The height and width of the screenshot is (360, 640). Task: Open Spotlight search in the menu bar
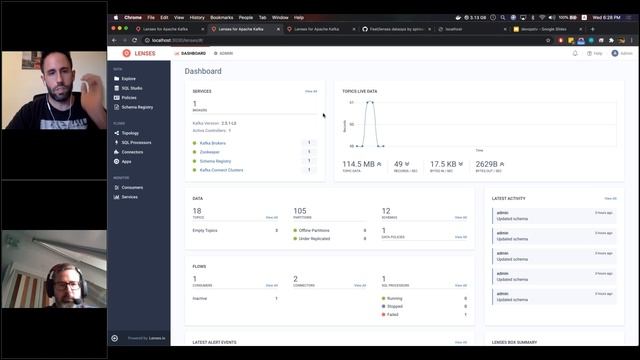tap(503, 18)
